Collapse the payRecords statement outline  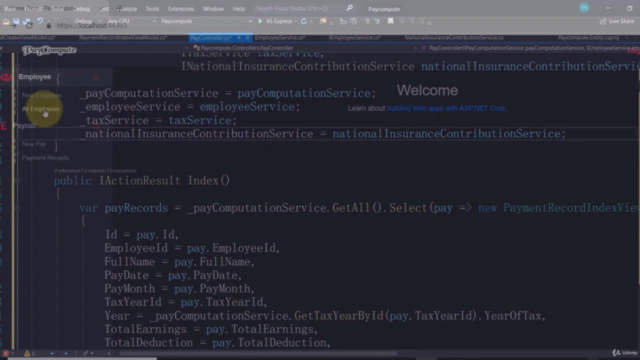(x=17, y=208)
